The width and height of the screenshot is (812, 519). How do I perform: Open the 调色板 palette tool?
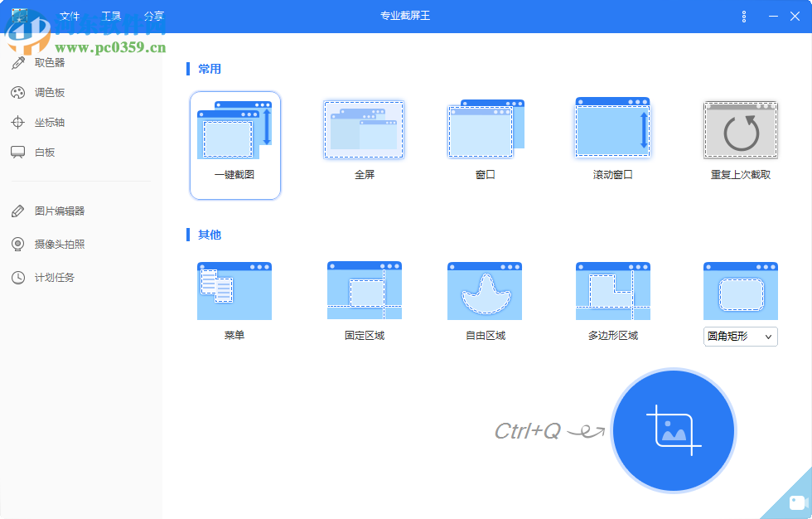tap(50, 92)
